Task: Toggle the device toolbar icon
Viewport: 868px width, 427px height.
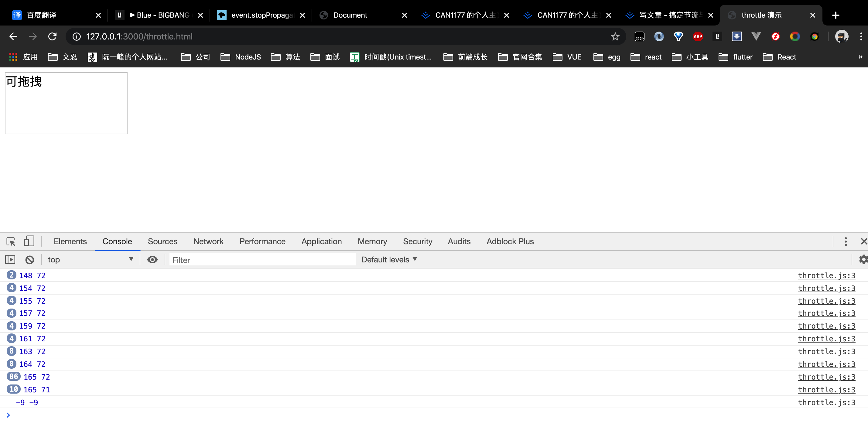Action: (x=29, y=241)
